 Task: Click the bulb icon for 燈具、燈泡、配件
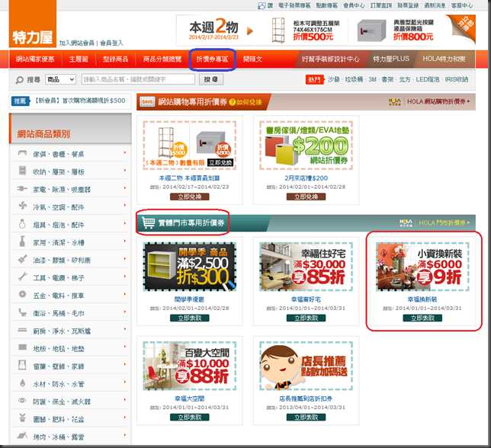(x=22, y=223)
